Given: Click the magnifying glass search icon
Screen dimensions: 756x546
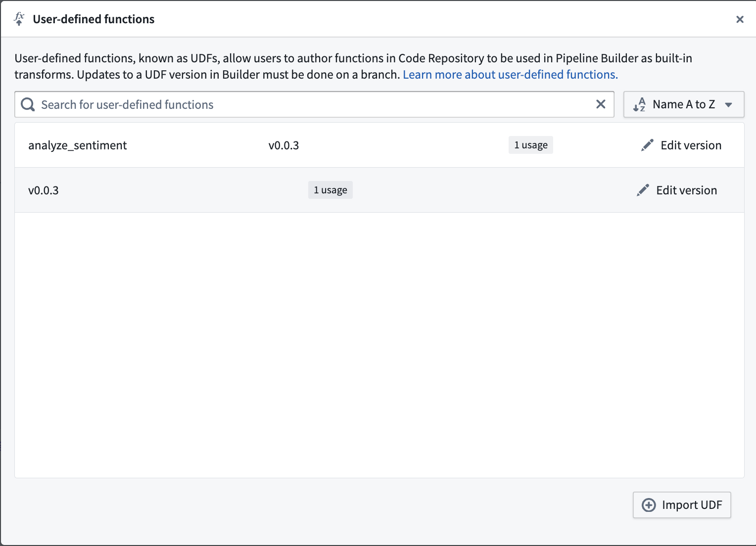Looking at the screenshot, I should tap(27, 104).
